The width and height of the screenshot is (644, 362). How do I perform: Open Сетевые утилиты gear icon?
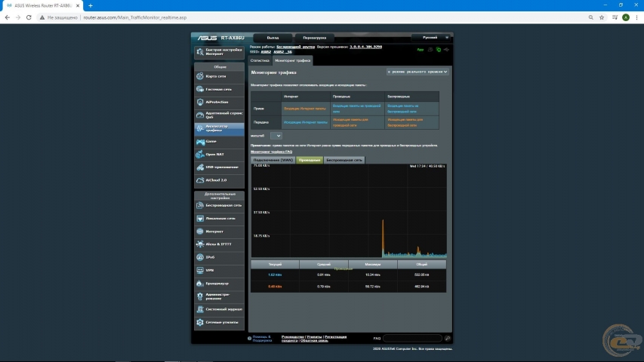[x=200, y=323]
